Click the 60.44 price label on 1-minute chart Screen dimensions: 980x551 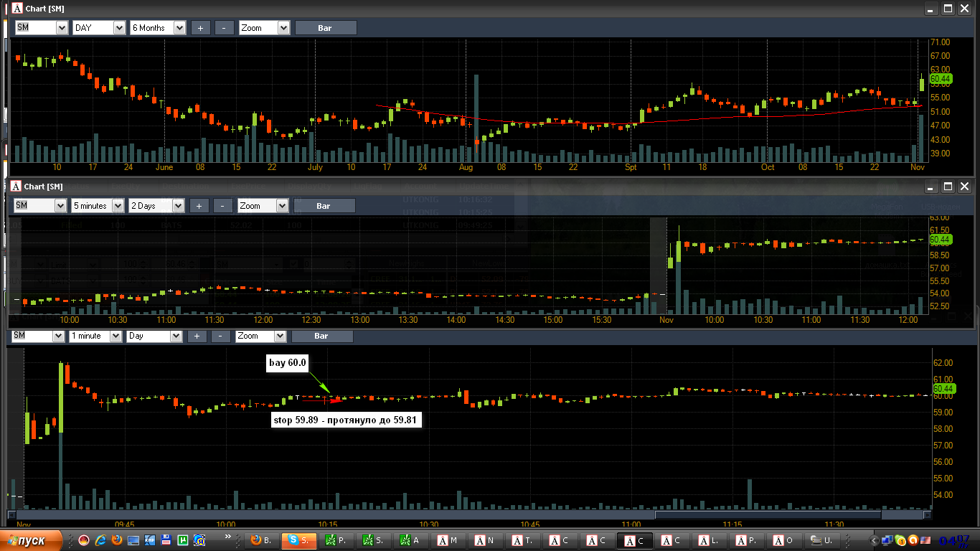click(943, 390)
